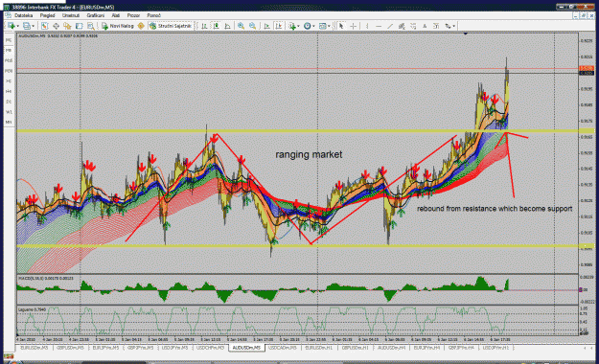599x364 pixels.
Task: Switch to the USDCADm,M5 chart tab
Action: tap(283, 348)
